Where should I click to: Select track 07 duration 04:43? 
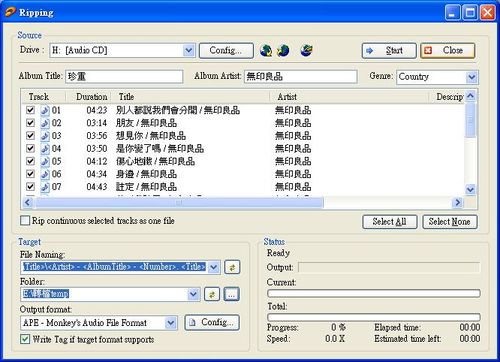(97, 187)
